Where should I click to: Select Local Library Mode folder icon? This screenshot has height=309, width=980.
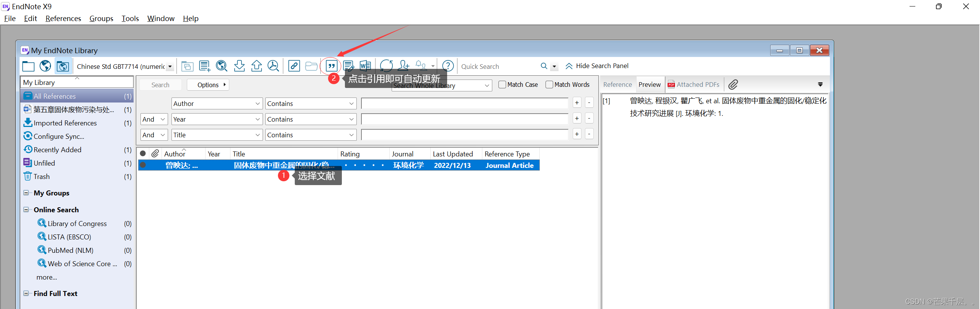[28, 66]
